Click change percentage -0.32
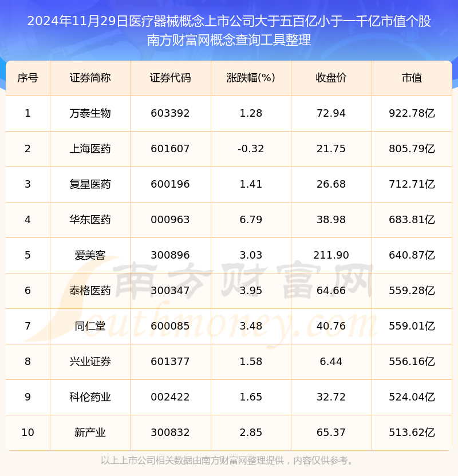Screen dimensions: 458x476 point(251,149)
